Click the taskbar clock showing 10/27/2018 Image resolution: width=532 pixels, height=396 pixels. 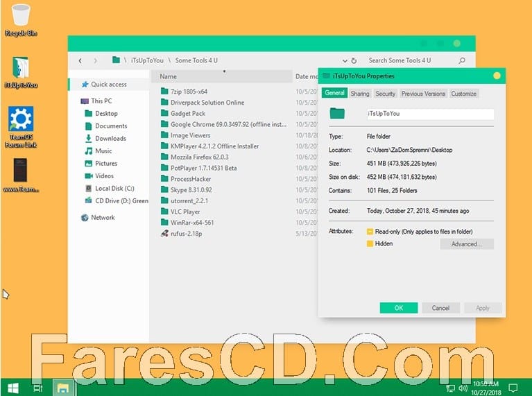(x=486, y=388)
